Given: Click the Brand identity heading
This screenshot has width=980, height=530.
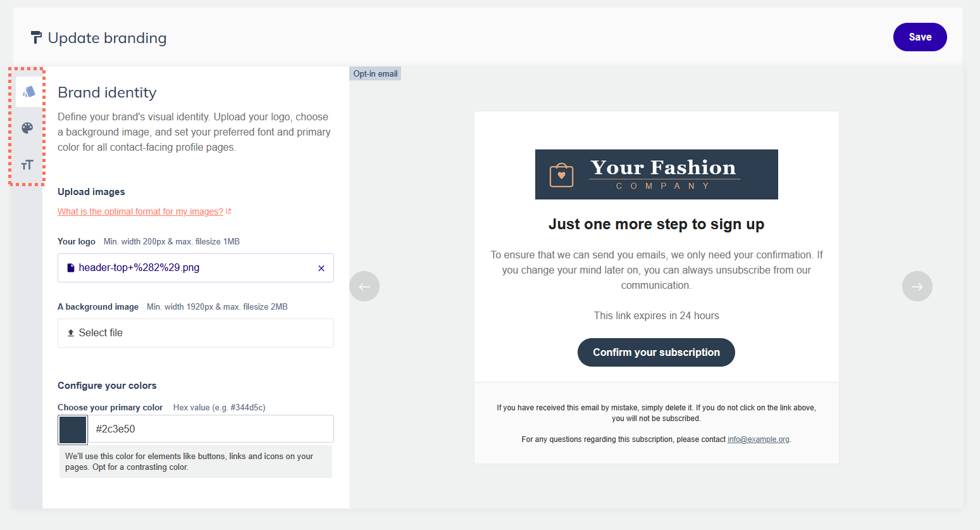Looking at the screenshot, I should (x=107, y=92).
